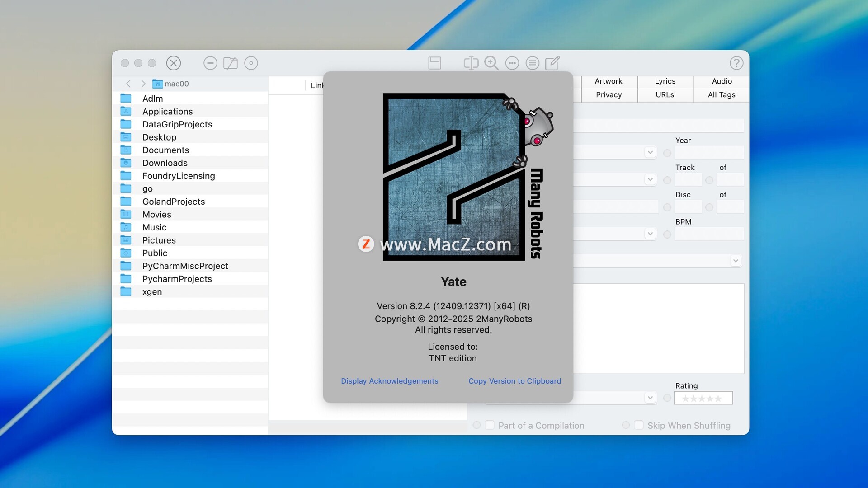Select the go folder row
Viewport: 868px width, 488px height.
coord(190,188)
